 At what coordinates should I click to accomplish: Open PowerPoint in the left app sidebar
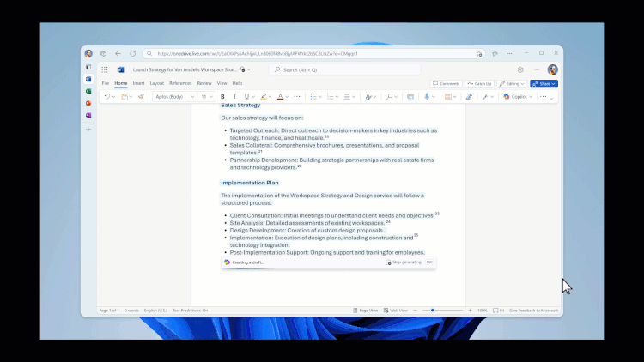88,104
